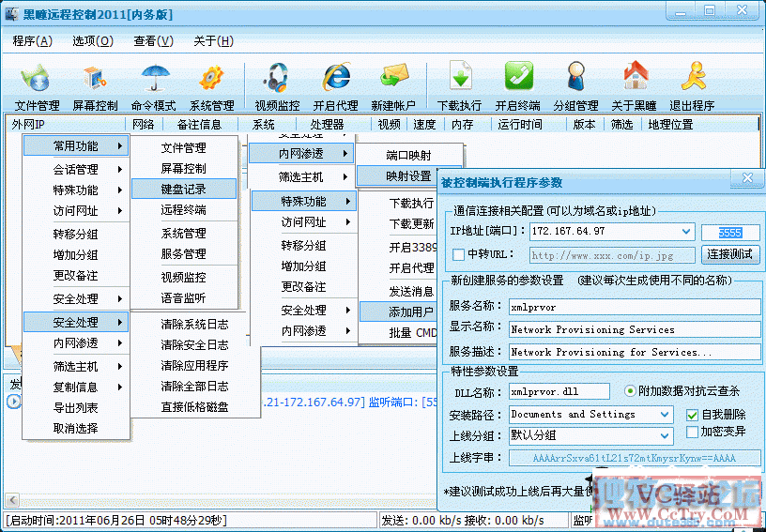The image size is (766, 532).
Task: Check the 加密变异 checkbox
Action: click(692, 432)
